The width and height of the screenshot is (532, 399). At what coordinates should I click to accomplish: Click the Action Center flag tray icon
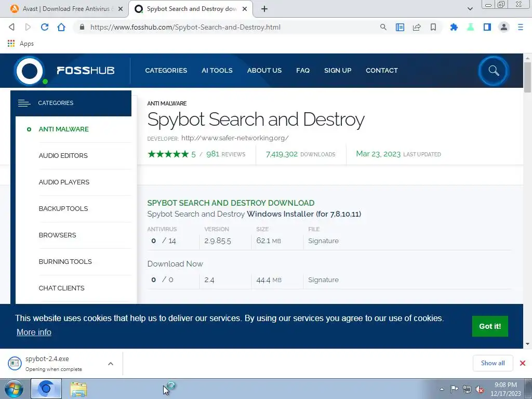[454, 389]
